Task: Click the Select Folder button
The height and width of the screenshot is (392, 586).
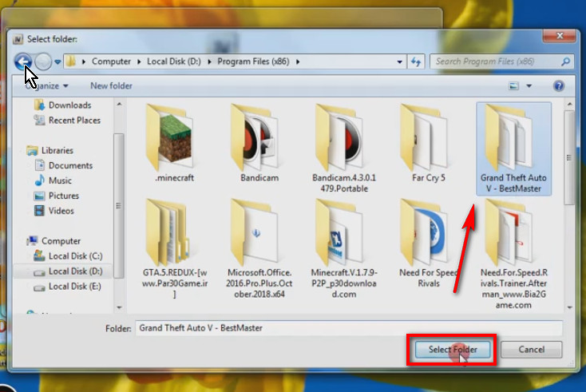Action: click(x=453, y=350)
